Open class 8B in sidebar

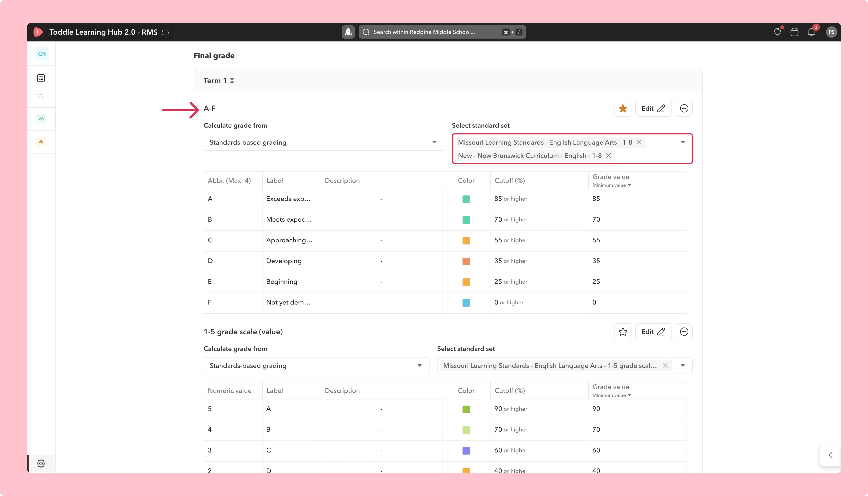click(x=41, y=141)
